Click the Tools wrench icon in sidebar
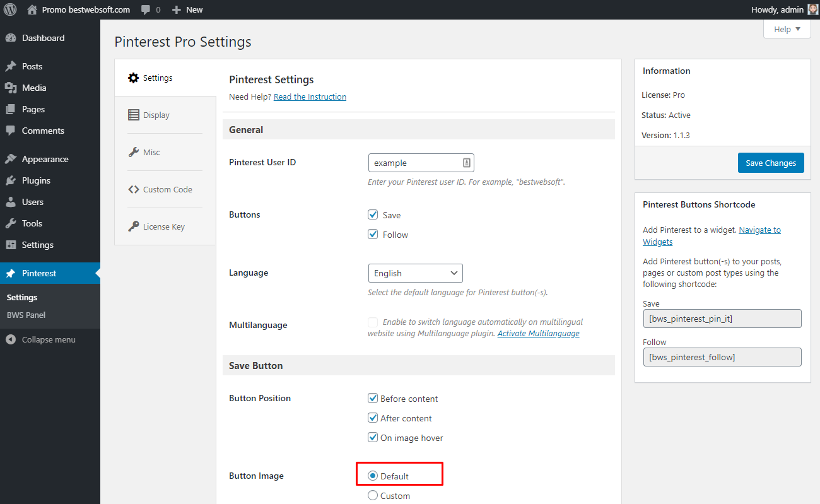The image size is (820, 504). (11, 223)
